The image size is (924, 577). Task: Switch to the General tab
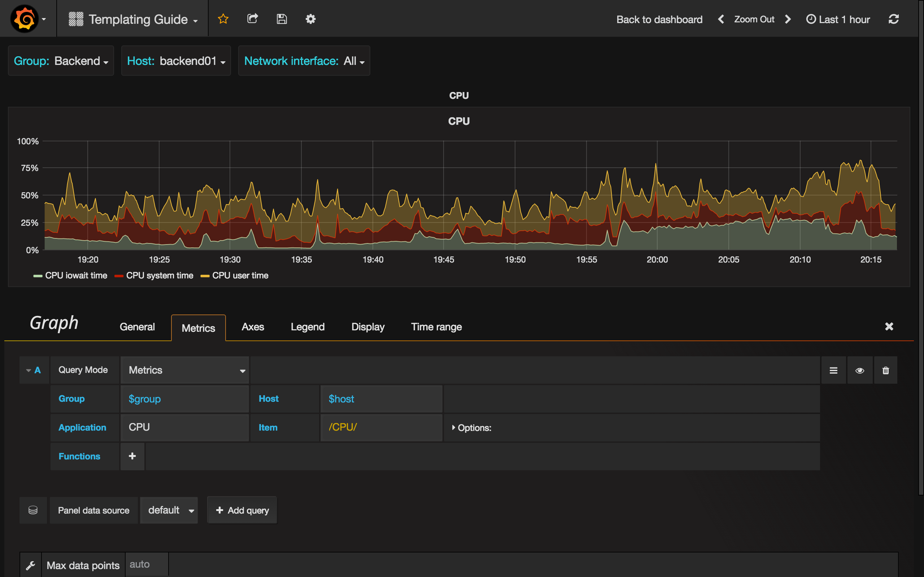[137, 326]
